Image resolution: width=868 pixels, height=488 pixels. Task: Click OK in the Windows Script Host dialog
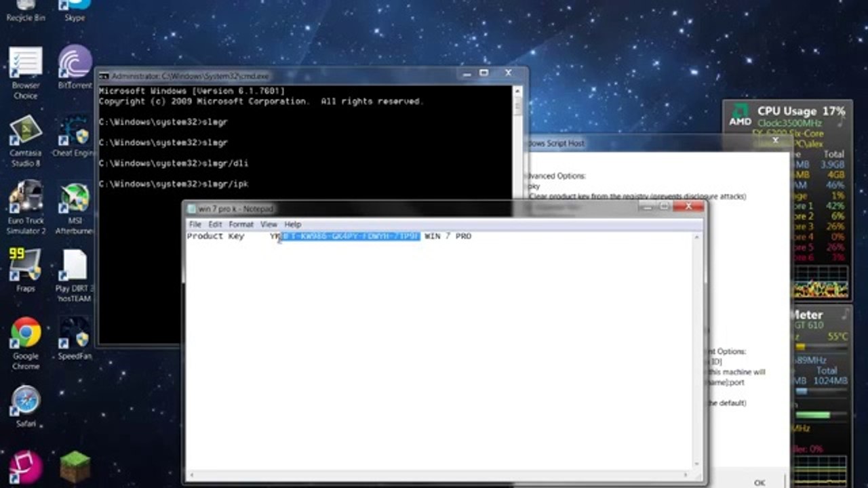759,482
